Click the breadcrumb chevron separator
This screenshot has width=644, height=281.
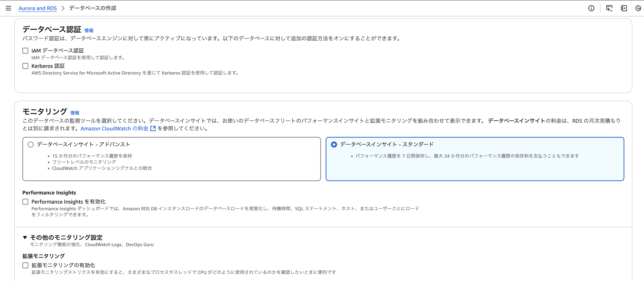coord(63,8)
